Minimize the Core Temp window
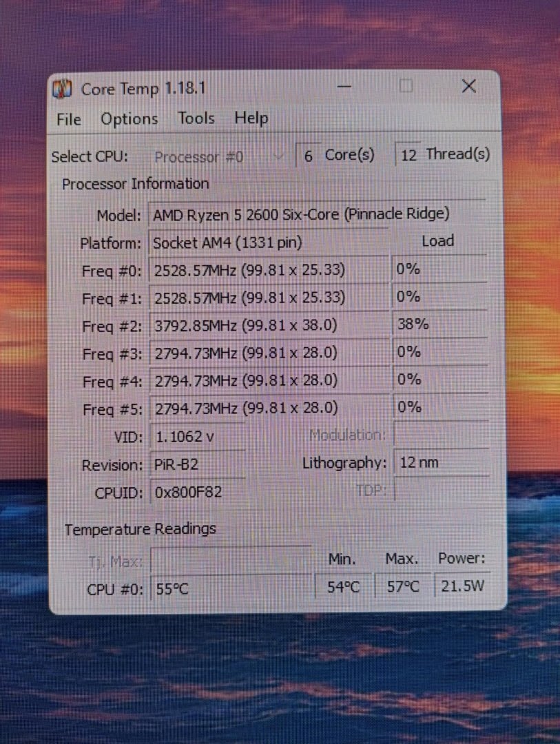Screen dimensions: 560x744 [344, 87]
